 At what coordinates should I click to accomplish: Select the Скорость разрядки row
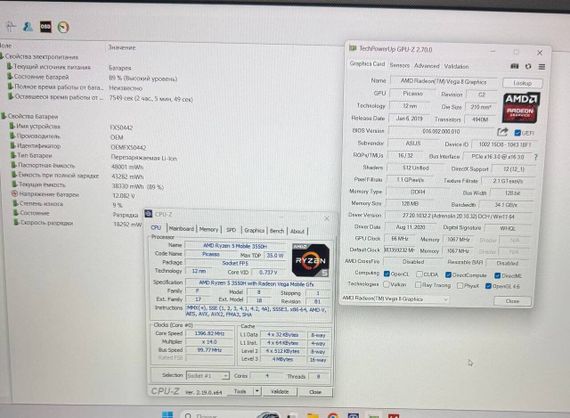[x=46, y=222]
